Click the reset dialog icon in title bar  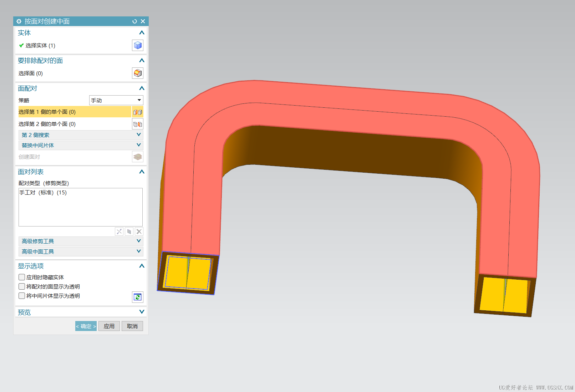click(x=134, y=21)
